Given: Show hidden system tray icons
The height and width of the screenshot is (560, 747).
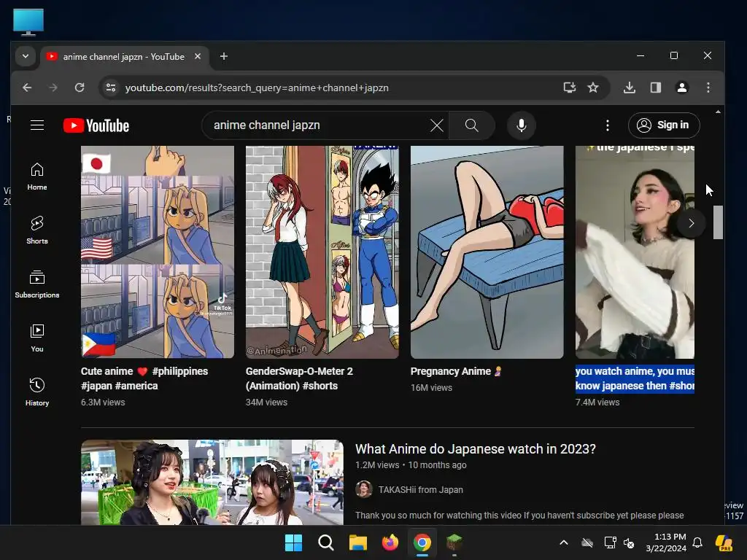Looking at the screenshot, I should pos(564,542).
